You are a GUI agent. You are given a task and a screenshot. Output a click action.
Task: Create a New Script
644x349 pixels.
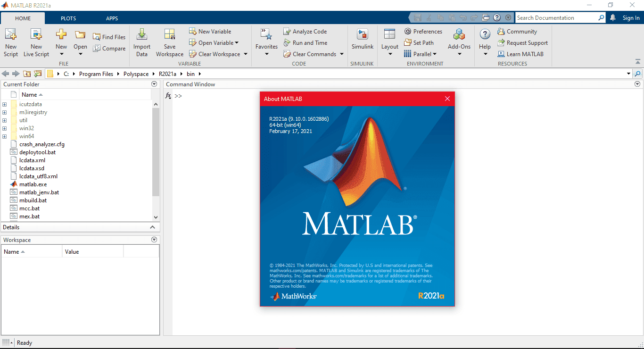click(x=11, y=42)
